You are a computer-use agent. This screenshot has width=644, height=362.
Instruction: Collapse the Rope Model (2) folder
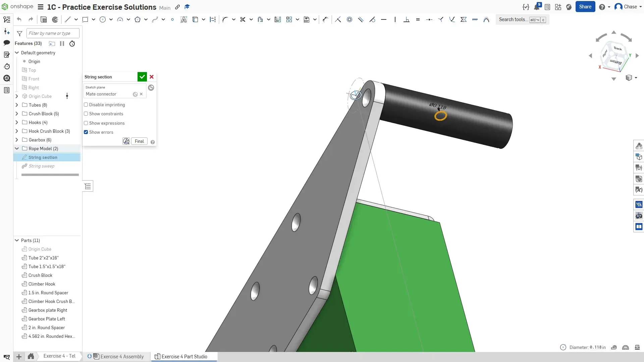coord(17,148)
